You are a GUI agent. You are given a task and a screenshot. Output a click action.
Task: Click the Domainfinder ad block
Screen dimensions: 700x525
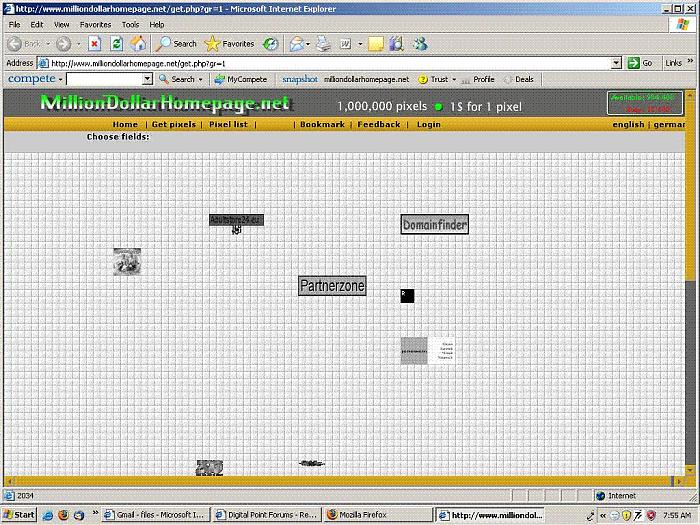[x=434, y=224]
